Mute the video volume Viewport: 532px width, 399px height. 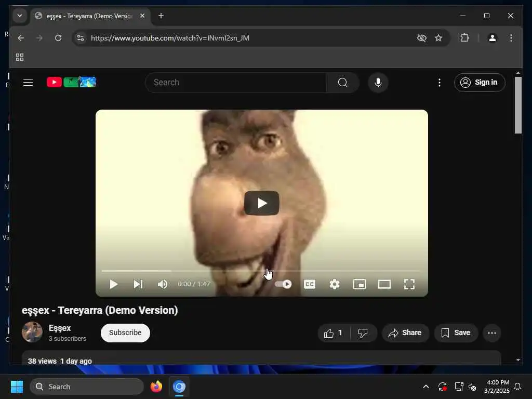click(163, 284)
